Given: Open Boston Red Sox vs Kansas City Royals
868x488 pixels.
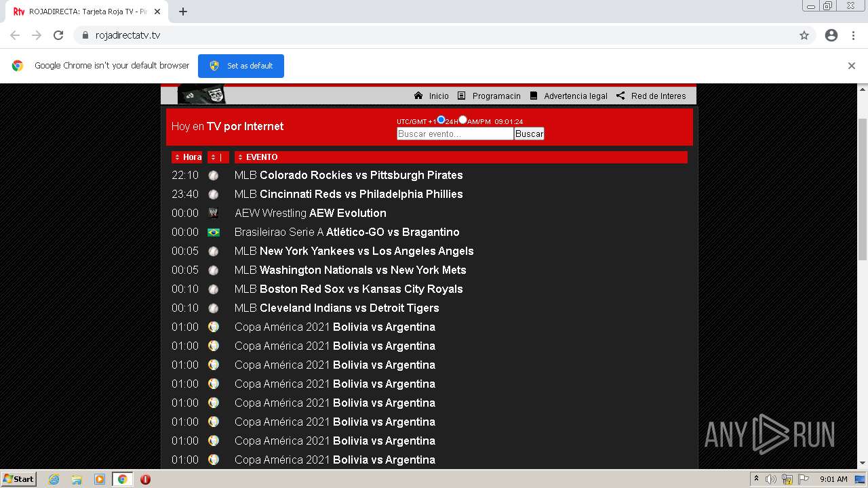Looking at the screenshot, I should [x=349, y=289].
